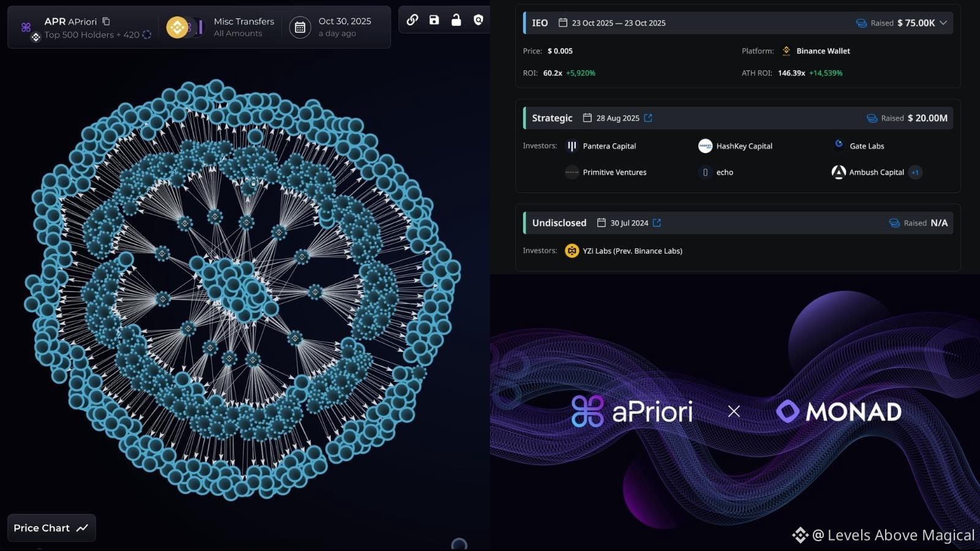
Task: Click the coins icon beside Raised N/A
Action: pos(894,223)
